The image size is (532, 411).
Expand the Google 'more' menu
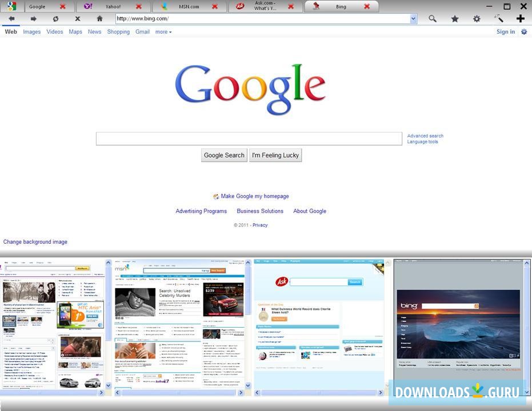[x=163, y=32]
